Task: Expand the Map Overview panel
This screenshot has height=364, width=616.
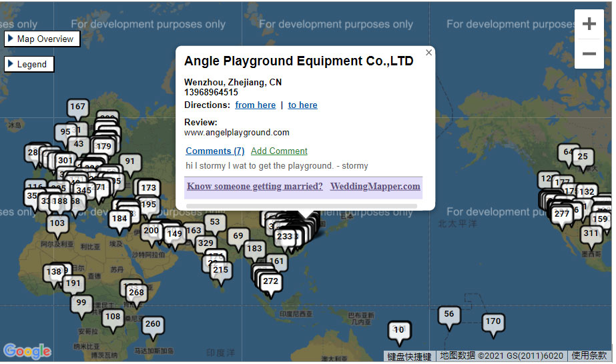Action: pyautogui.click(x=42, y=39)
